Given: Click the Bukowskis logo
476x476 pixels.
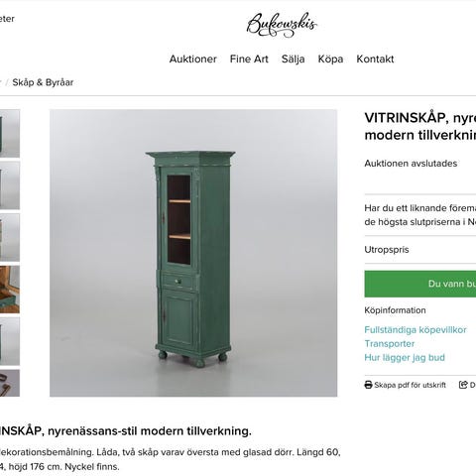Looking at the screenshot, I should [x=282, y=25].
